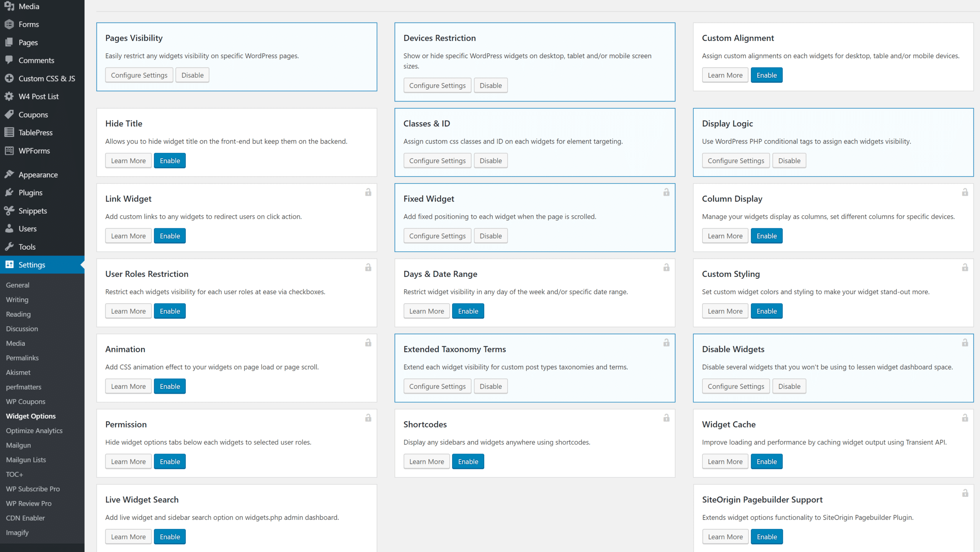Open the Optimize Analytics submenu item
Screen dimensions: 980x552
[x=34, y=431]
